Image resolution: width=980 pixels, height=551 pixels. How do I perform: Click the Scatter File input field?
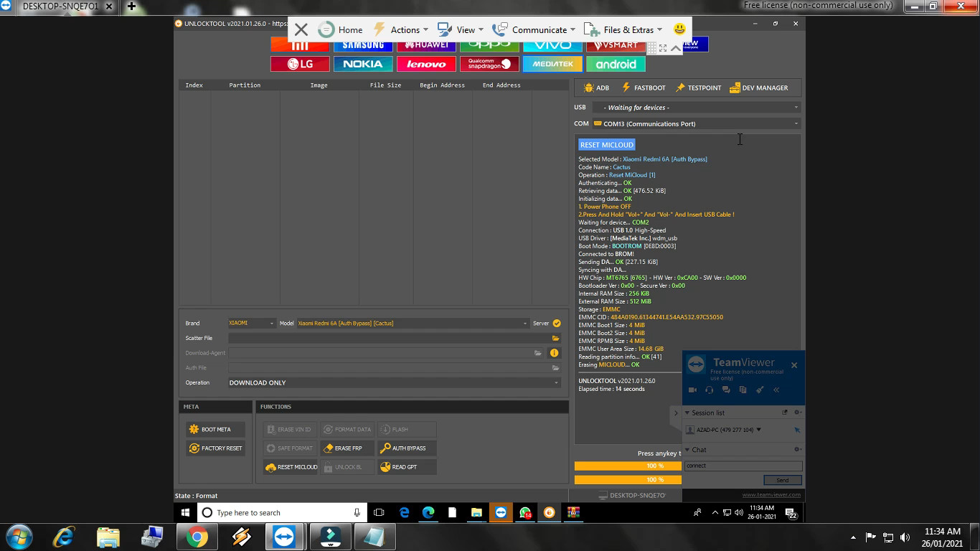pos(388,338)
